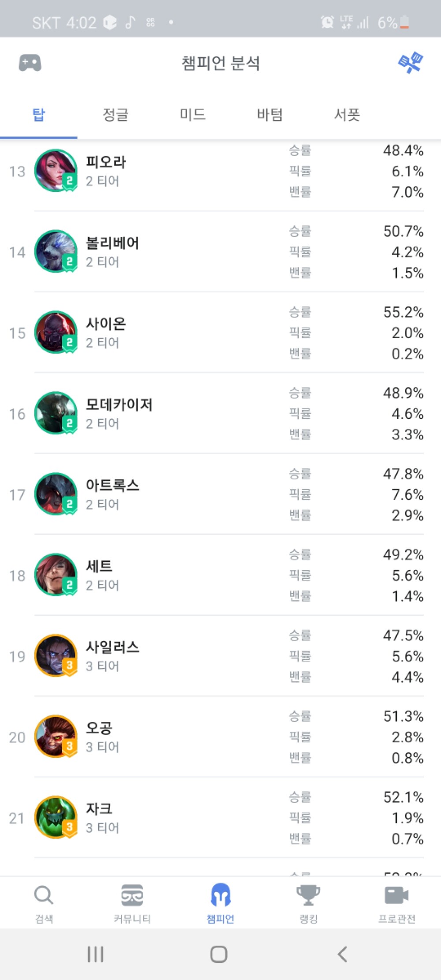441x980 pixels.
Task: Open the 랭킹 trophy icon
Action: [x=308, y=896]
